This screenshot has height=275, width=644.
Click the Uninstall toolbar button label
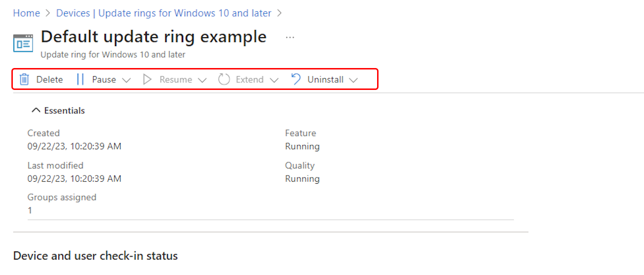[x=325, y=79]
